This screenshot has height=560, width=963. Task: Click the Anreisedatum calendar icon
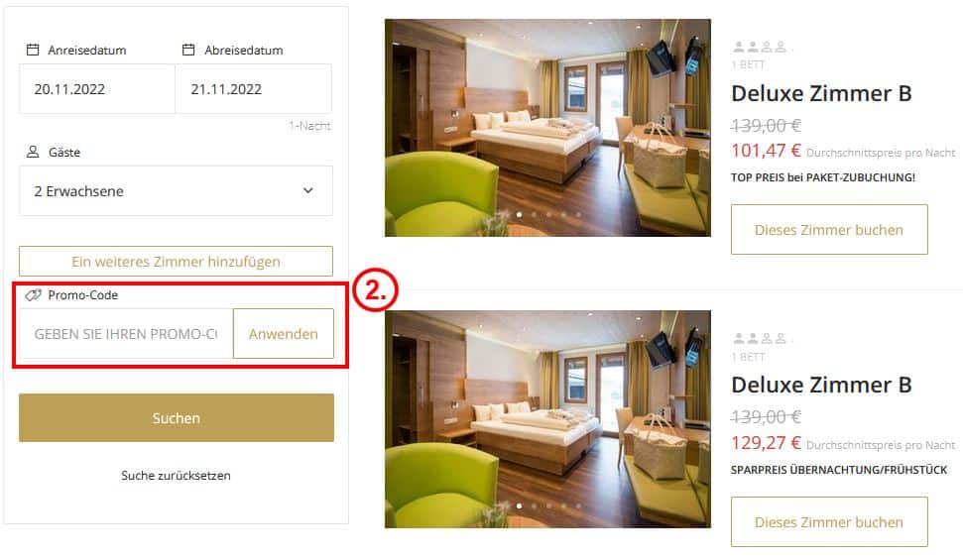pyautogui.click(x=33, y=50)
